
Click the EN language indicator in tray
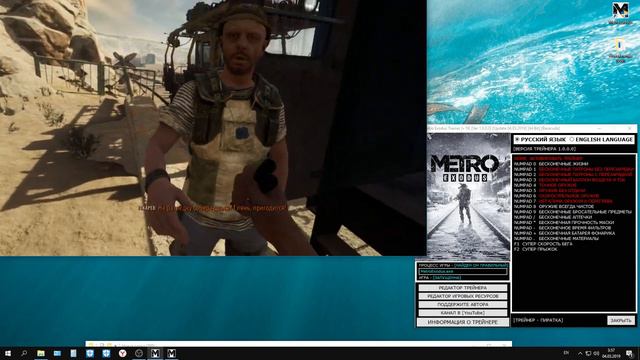pos(566,353)
